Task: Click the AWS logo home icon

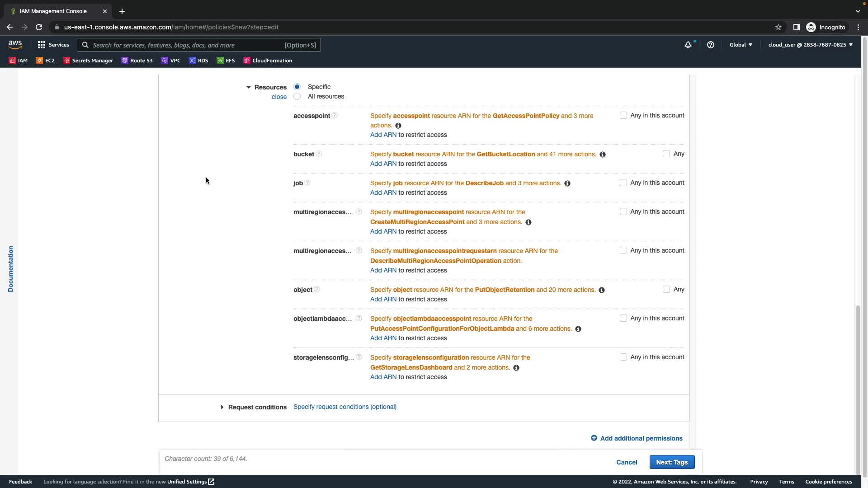Action: click(x=15, y=44)
